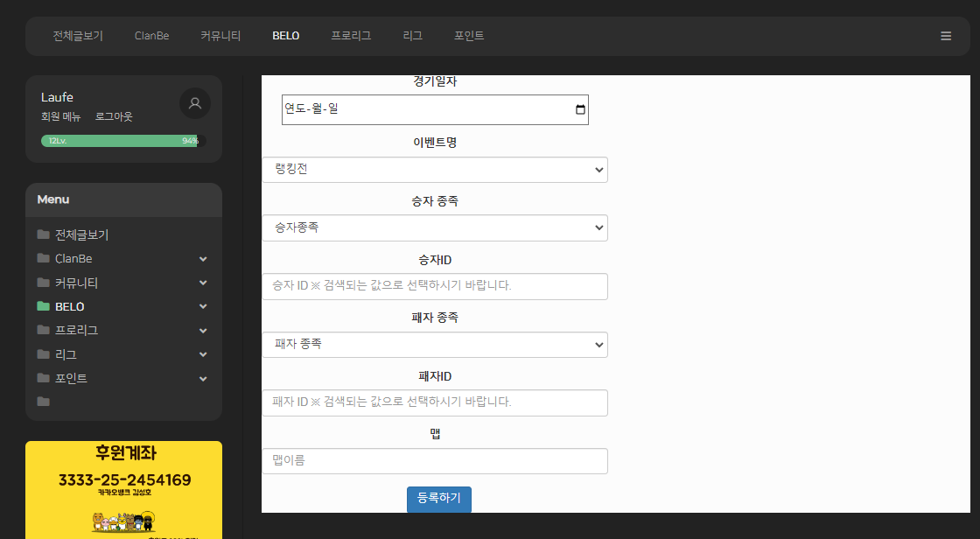Screen dimensions: 980x539
Task: Click the 회원 메뉴 link
Action: pyautogui.click(x=60, y=117)
